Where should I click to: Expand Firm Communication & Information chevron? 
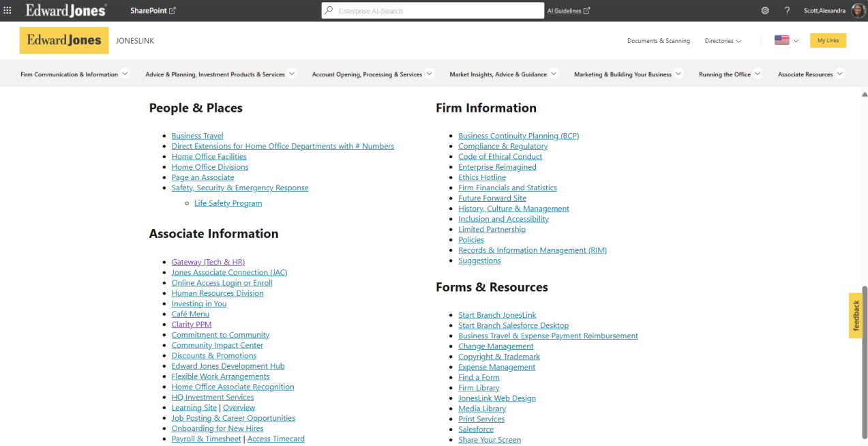click(125, 74)
